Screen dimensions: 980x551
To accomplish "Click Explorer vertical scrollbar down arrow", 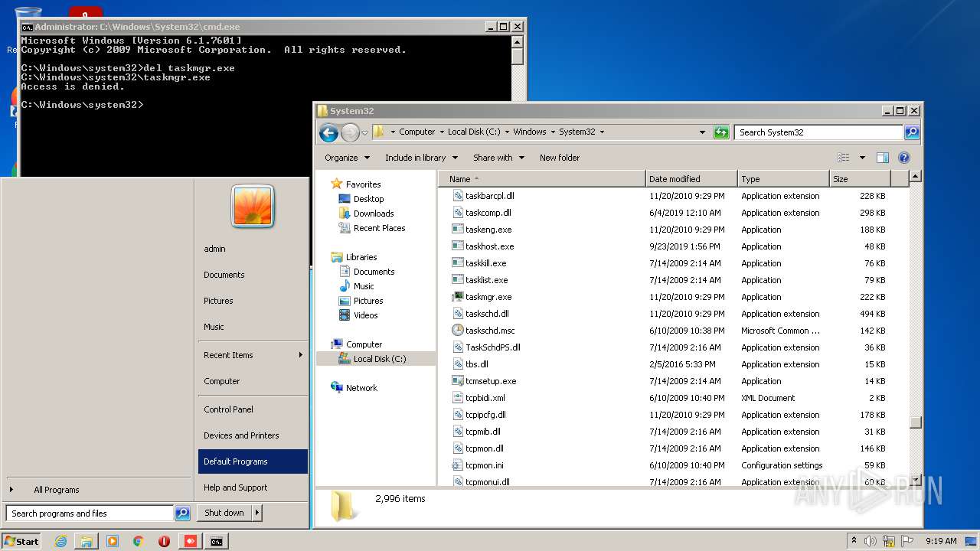I will click(915, 479).
